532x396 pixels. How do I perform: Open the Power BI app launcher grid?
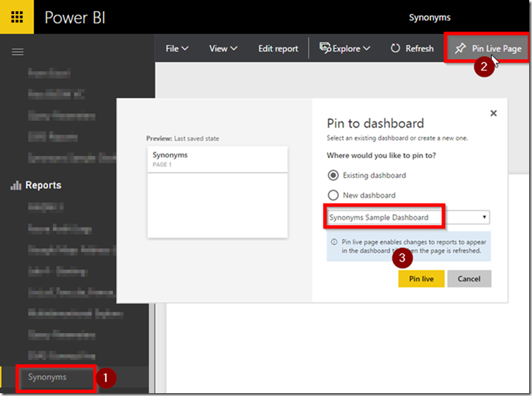coord(17,17)
